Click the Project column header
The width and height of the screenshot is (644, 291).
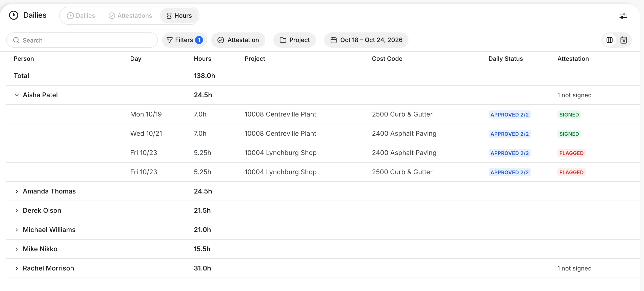point(255,59)
